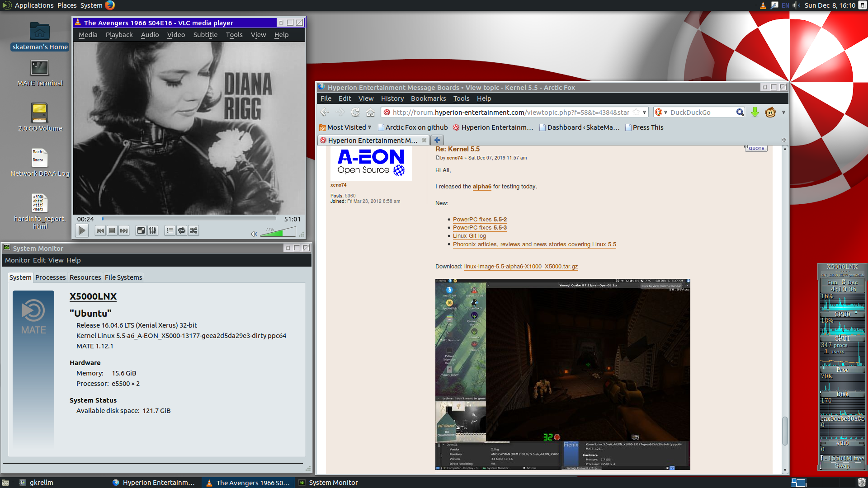Viewport: 868px width, 488px height.
Task: Open browser History menu
Action: pyautogui.click(x=392, y=99)
